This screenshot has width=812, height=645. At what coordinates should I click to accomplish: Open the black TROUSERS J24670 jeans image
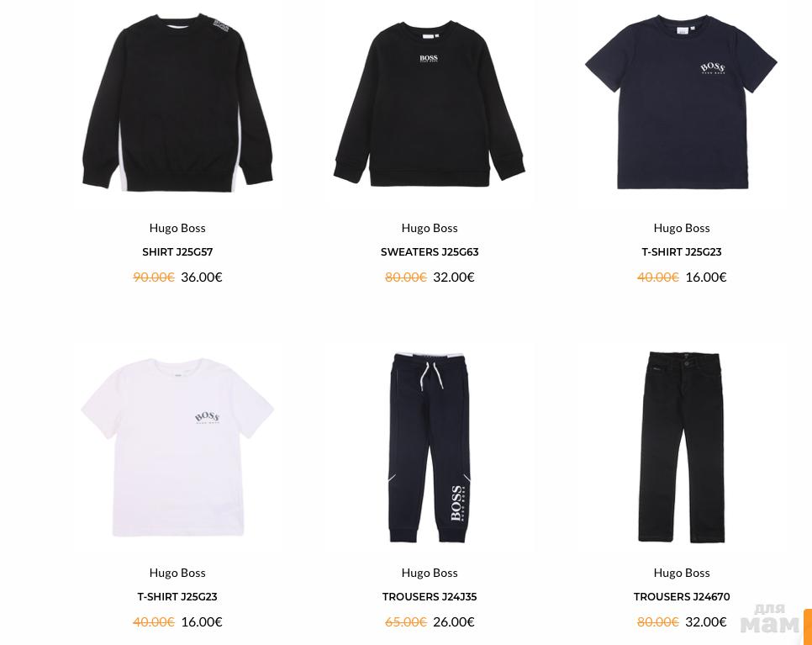pyautogui.click(x=682, y=448)
